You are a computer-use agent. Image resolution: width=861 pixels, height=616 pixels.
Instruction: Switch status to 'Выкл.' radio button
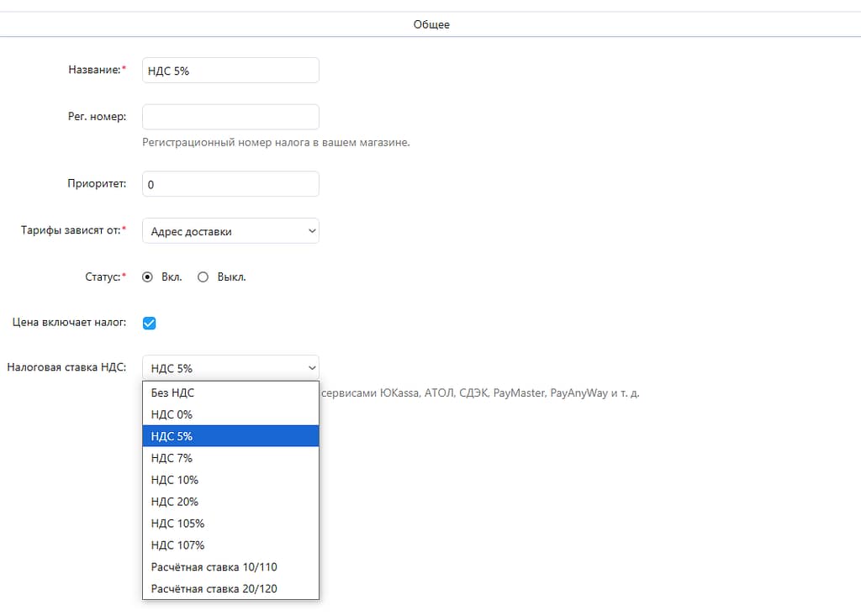[203, 277]
